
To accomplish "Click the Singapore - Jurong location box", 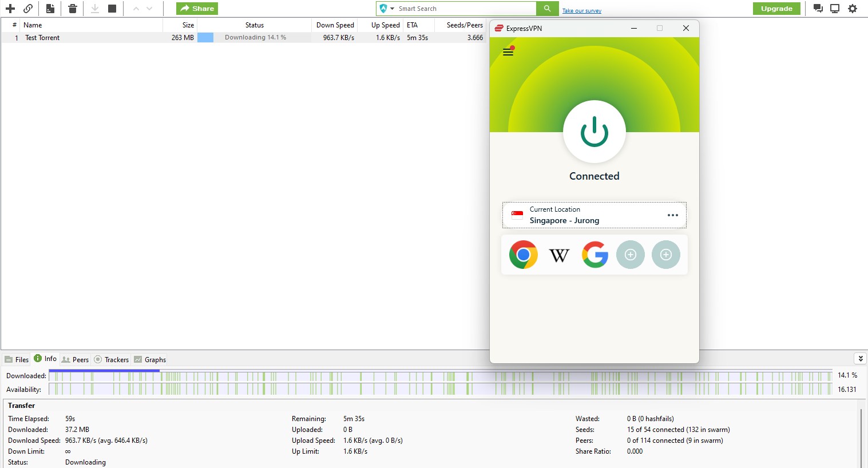I will [594, 215].
